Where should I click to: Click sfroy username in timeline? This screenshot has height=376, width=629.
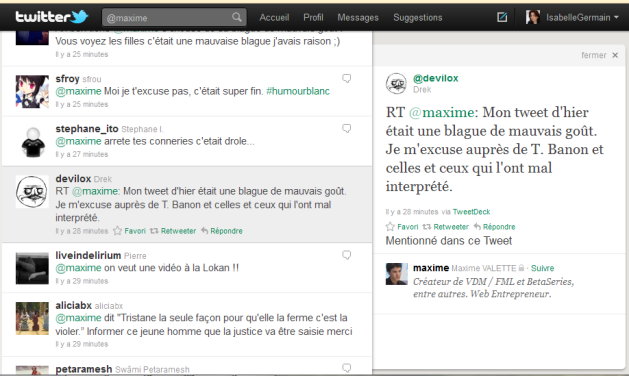(67, 79)
